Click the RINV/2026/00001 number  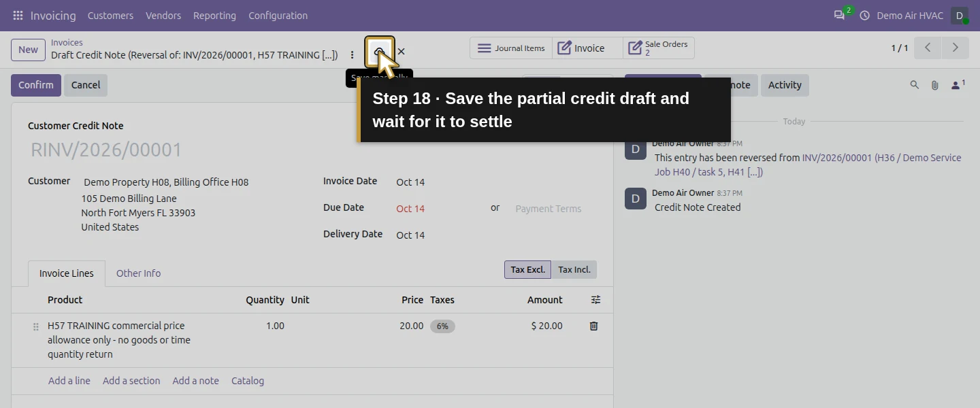[x=106, y=150]
